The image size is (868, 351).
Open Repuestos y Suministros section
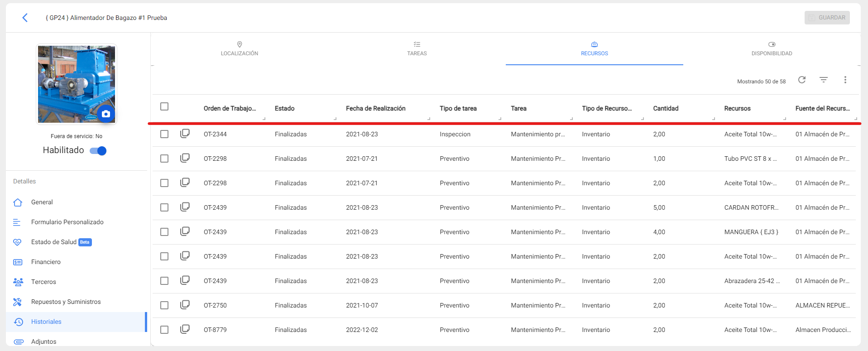(66, 302)
